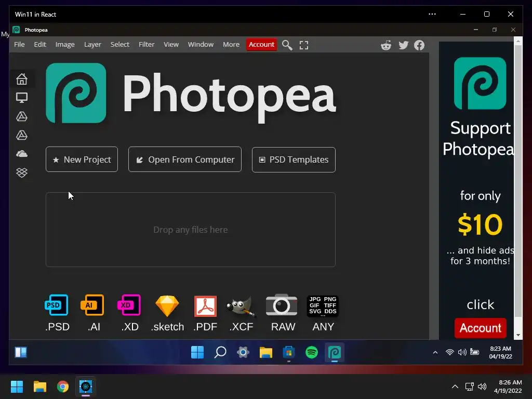532x399 pixels.
Task: Open host Windows Start button
Action: [x=17, y=387]
